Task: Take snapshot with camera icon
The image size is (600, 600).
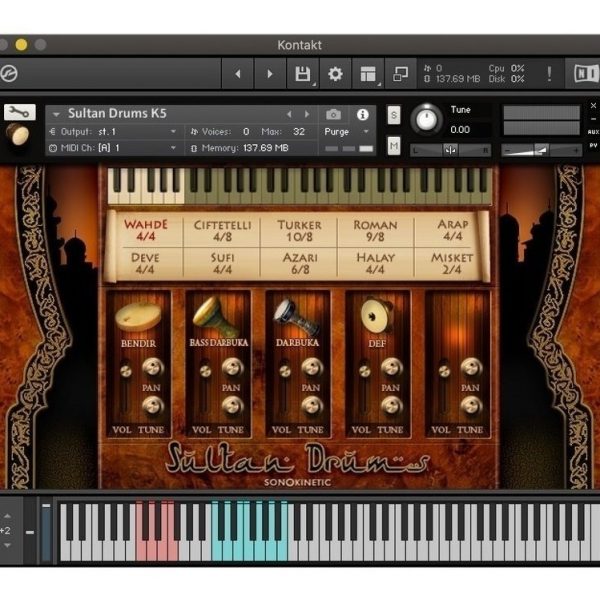Action: click(x=333, y=114)
